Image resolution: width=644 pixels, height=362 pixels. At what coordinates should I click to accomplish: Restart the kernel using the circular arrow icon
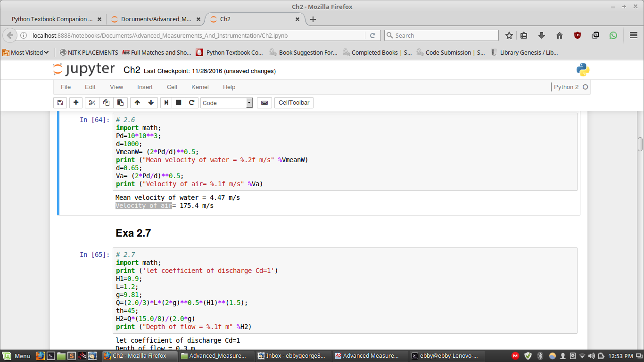pyautogui.click(x=191, y=103)
